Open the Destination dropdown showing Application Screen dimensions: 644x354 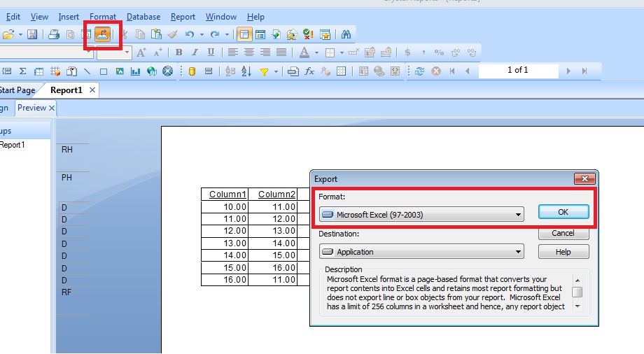tap(421, 252)
